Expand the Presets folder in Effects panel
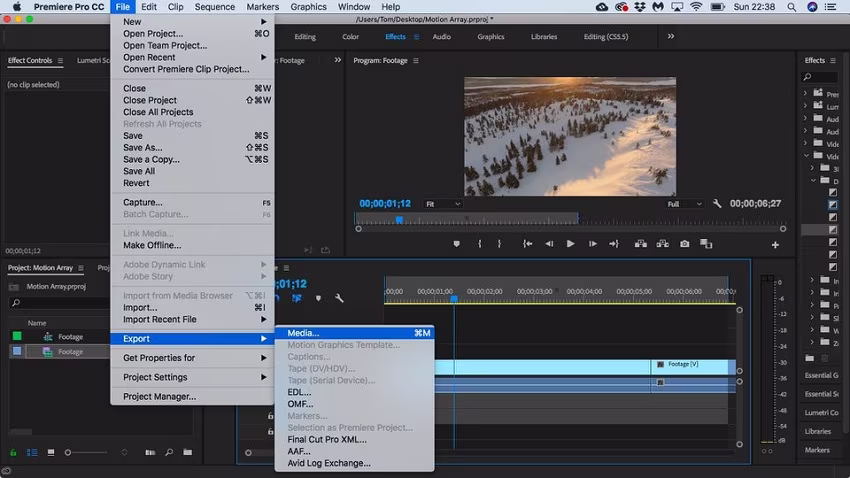This screenshot has width=850, height=478. coord(807,94)
